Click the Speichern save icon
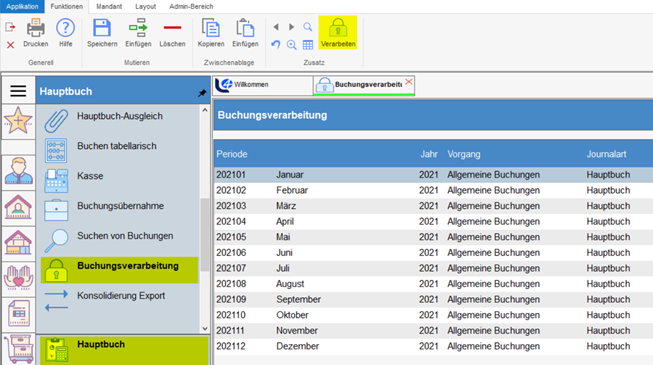 click(x=102, y=28)
